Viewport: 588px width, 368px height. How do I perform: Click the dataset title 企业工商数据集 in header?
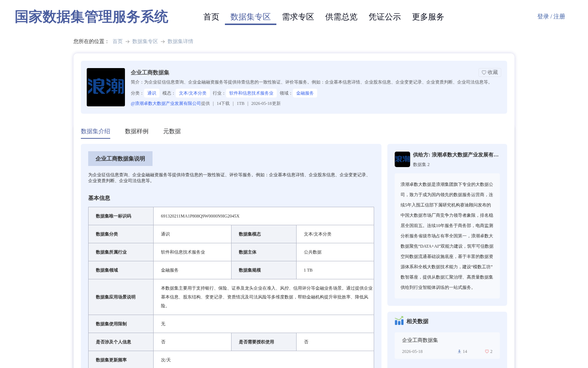pyautogui.click(x=150, y=72)
